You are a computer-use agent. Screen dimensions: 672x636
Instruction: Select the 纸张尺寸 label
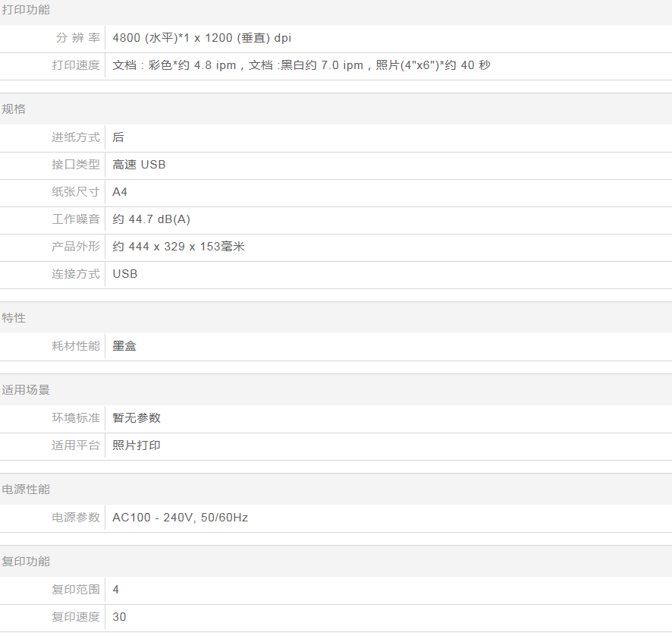coord(76,192)
